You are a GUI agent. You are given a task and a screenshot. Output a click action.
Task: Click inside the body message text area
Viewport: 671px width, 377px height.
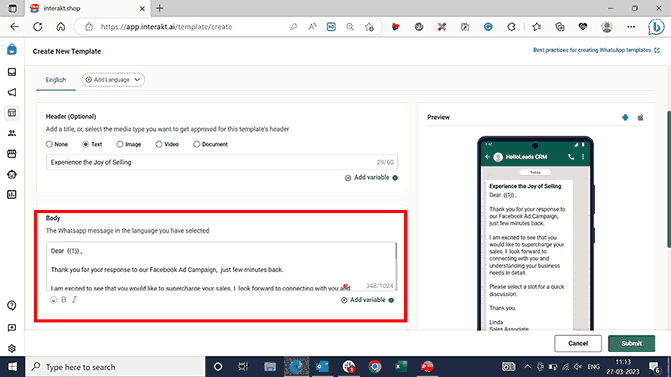point(221,266)
